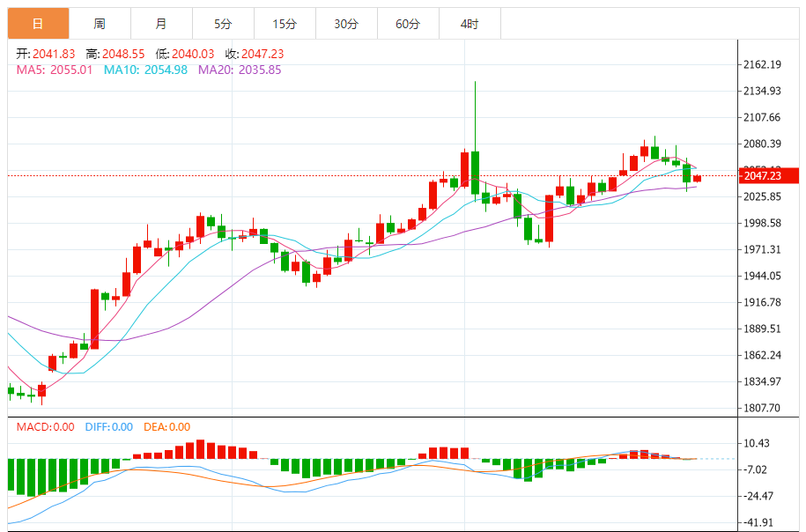Viewport: 806px width, 532px height.
Task: Click the last red candle at the current price
Action: [x=697, y=179]
